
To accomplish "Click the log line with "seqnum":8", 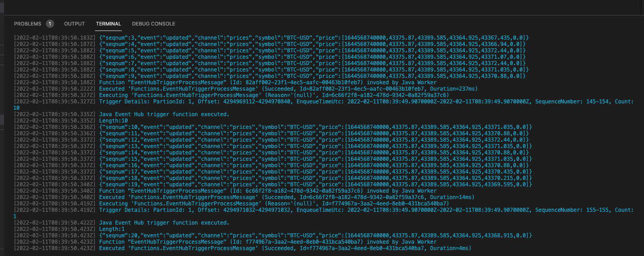I will [272, 69].
